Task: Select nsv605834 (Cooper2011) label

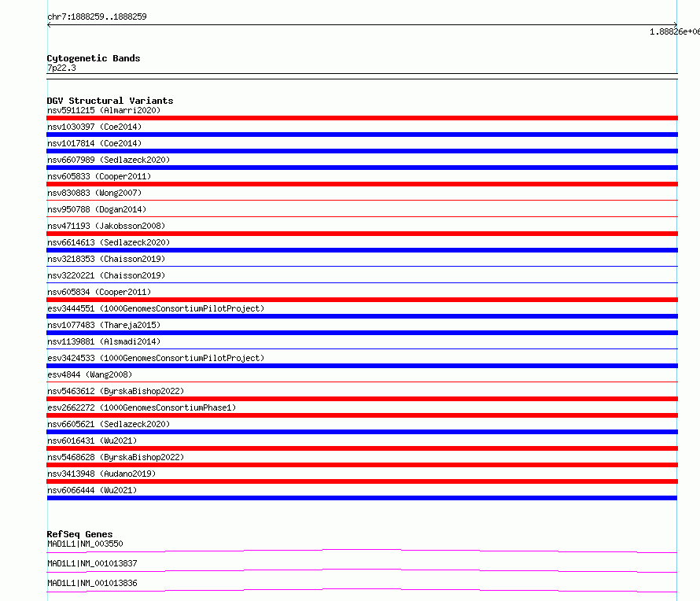Action: coord(99,292)
